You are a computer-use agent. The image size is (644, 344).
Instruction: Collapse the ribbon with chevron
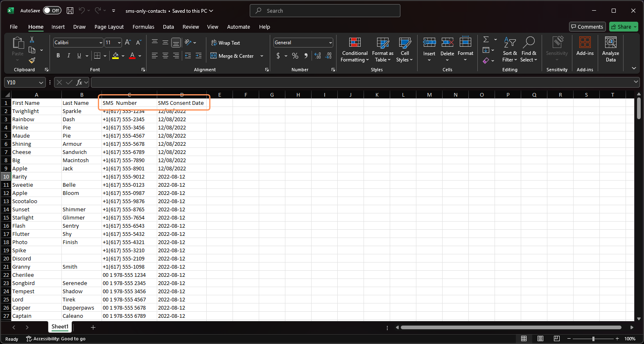coord(634,68)
